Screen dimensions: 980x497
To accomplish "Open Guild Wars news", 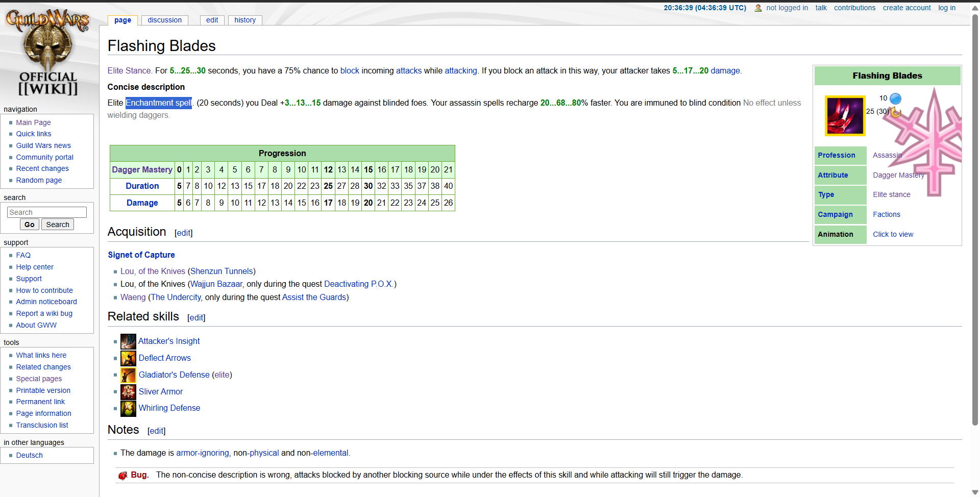I will [43, 145].
